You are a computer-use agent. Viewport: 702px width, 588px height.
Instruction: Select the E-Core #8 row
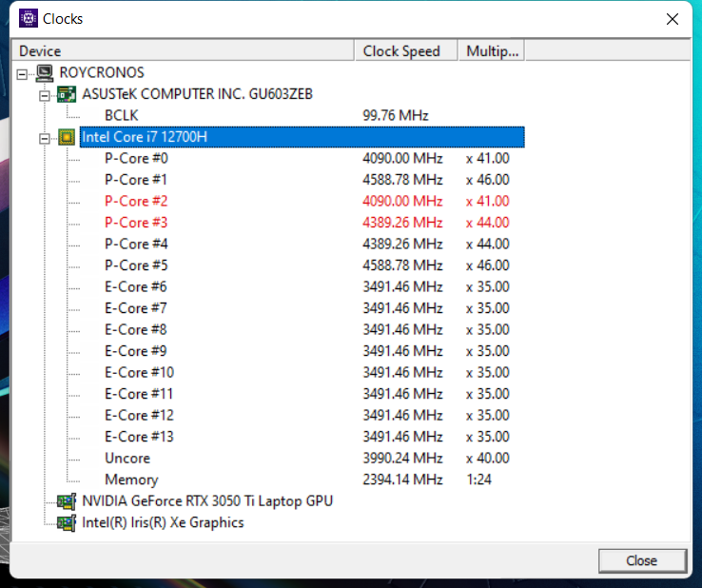coord(136,329)
